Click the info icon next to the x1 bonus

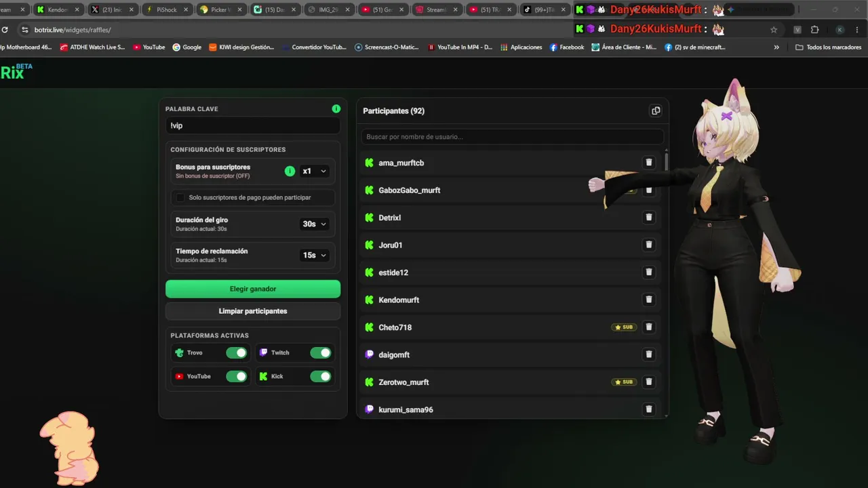click(x=290, y=171)
